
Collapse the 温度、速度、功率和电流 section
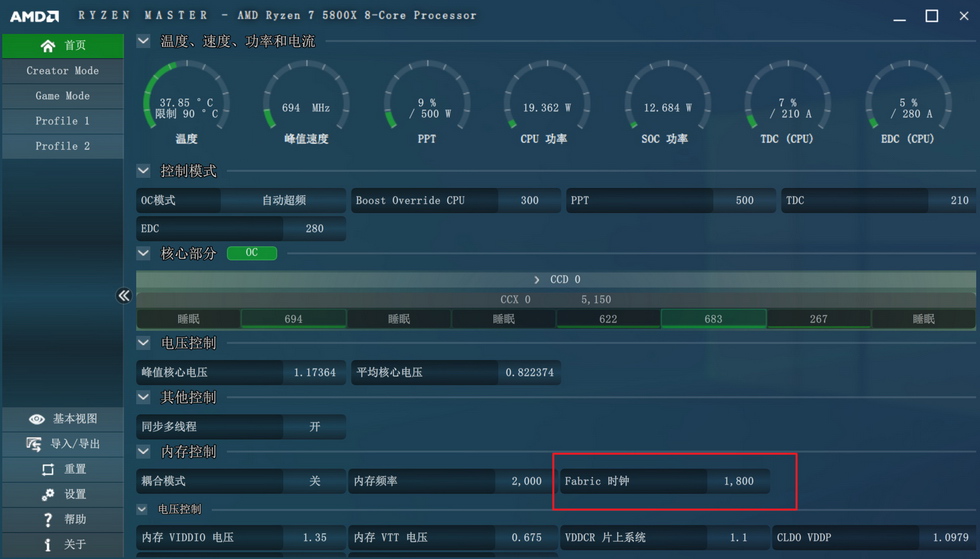(143, 41)
